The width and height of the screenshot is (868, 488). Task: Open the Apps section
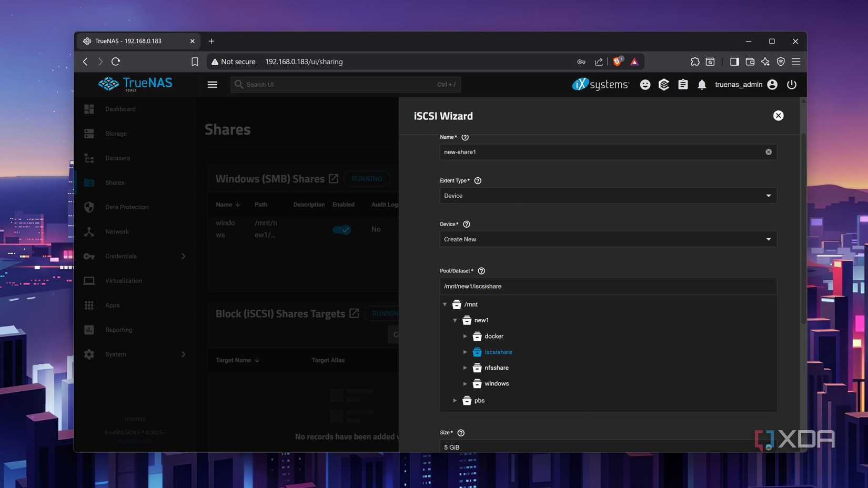pyautogui.click(x=112, y=305)
